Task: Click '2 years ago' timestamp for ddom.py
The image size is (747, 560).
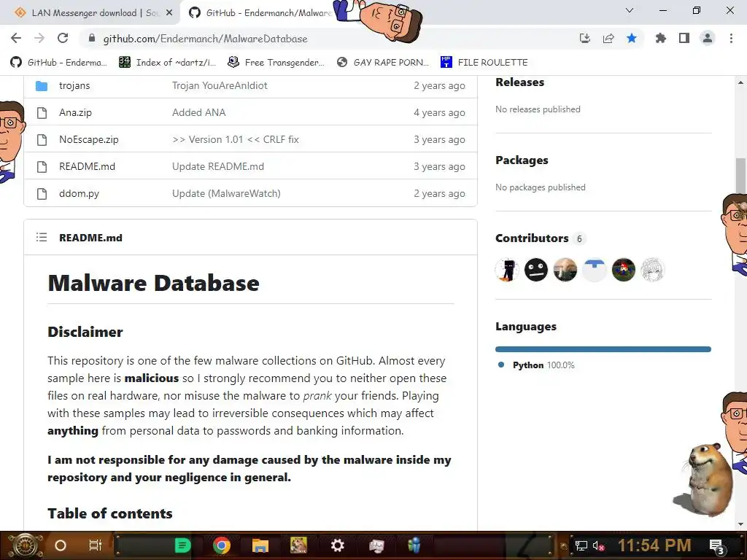Action: tap(439, 194)
